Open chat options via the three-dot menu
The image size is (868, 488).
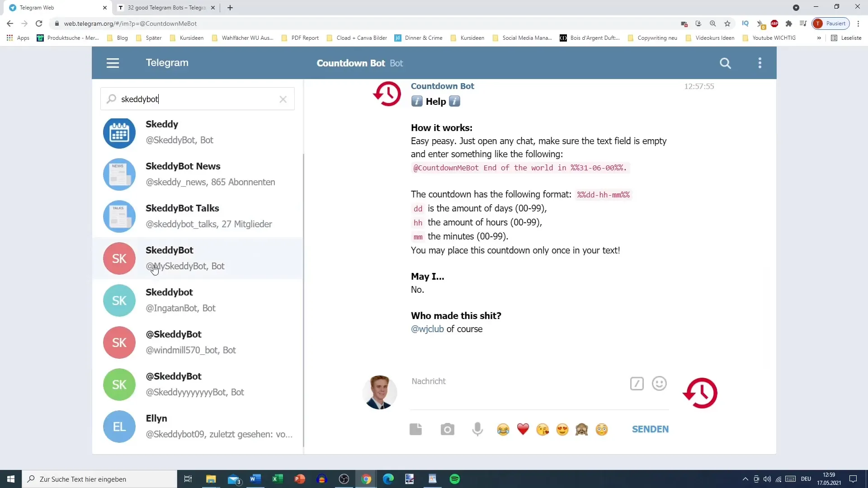(x=760, y=63)
